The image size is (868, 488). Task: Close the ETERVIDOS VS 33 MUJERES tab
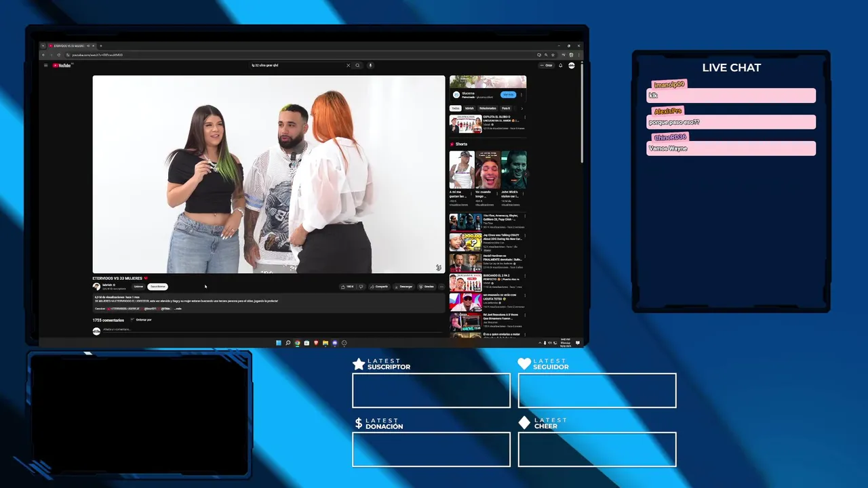(x=94, y=45)
